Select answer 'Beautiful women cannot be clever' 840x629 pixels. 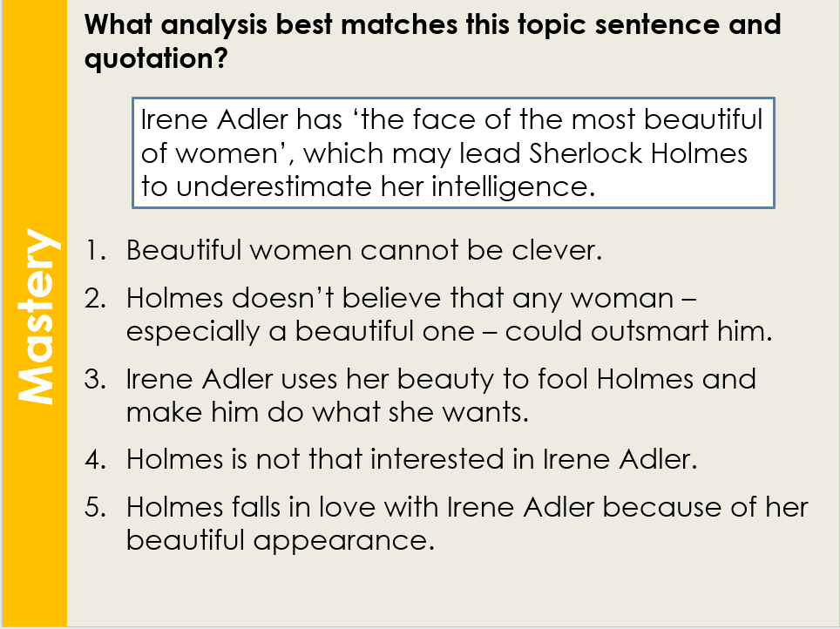[364, 251]
